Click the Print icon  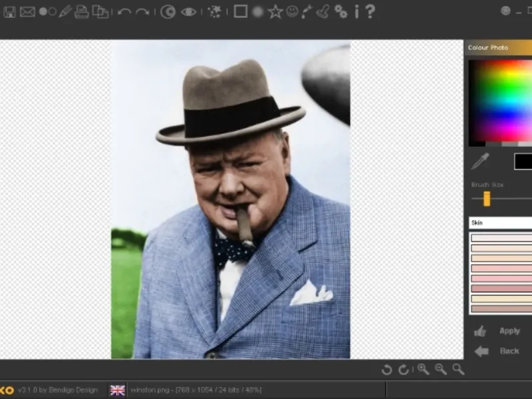[x=81, y=12]
